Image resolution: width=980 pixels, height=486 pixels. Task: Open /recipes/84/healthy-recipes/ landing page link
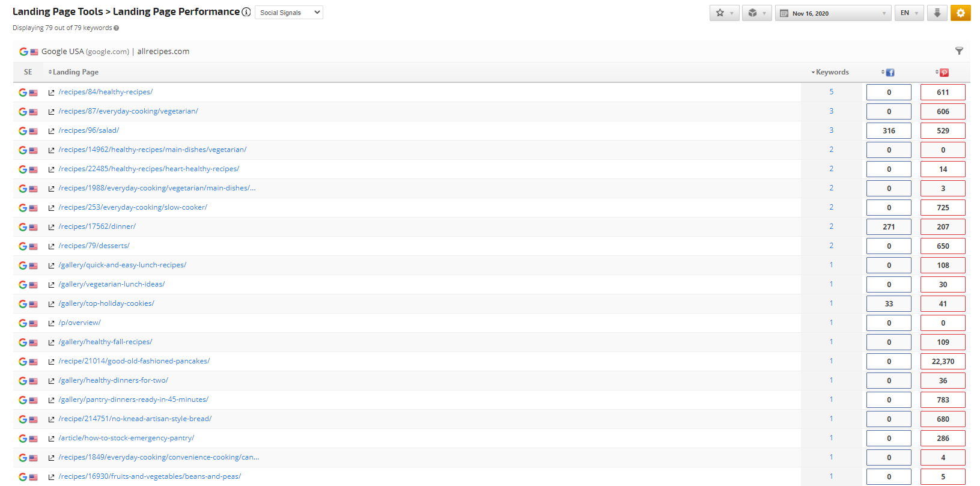coord(106,92)
